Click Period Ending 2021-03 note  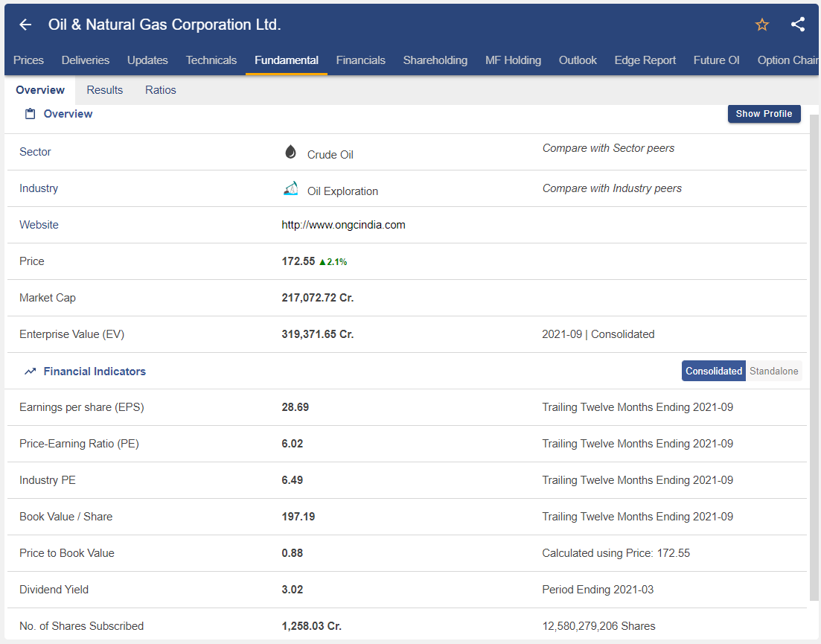click(x=598, y=590)
